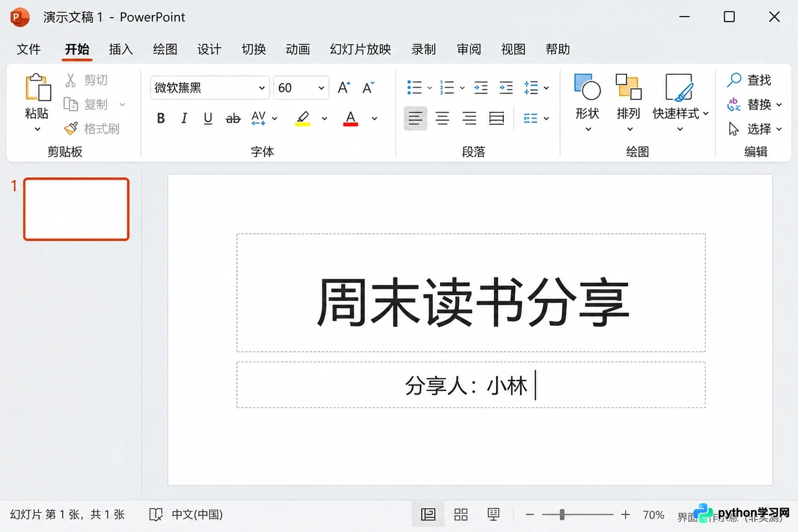
Task: Open the font size dropdown showing 60
Action: [301, 88]
